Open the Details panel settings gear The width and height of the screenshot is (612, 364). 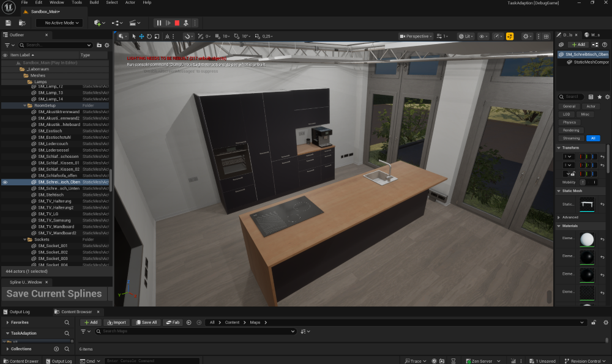608,97
